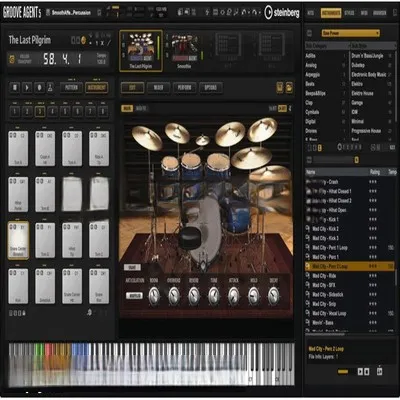Click the lightning bolt icon in the top toolbar

click(x=207, y=12)
